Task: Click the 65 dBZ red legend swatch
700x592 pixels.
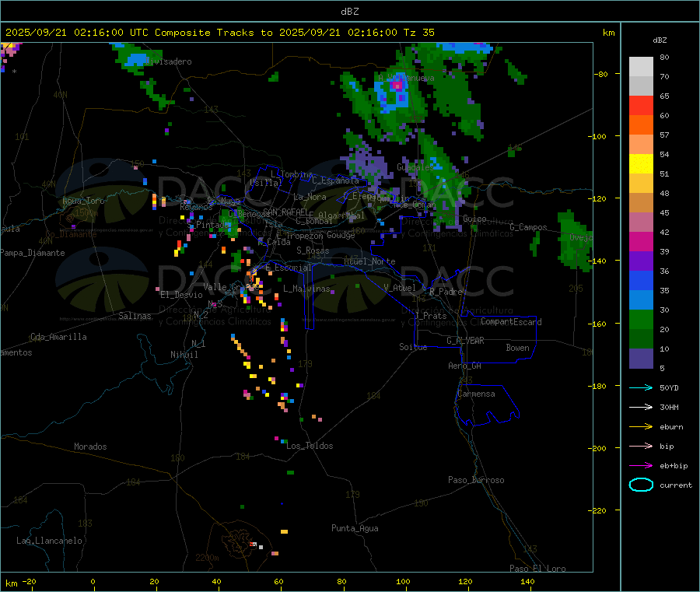Action: (x=641, y=105)
